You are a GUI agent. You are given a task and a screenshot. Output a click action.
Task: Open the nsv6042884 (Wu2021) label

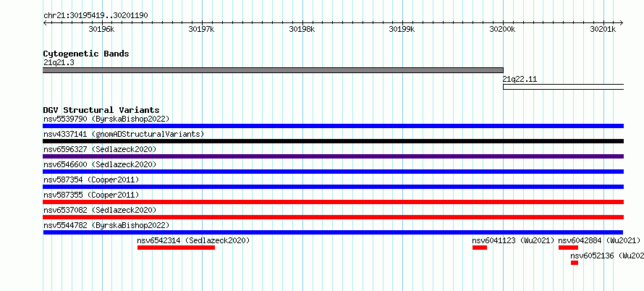600,240
